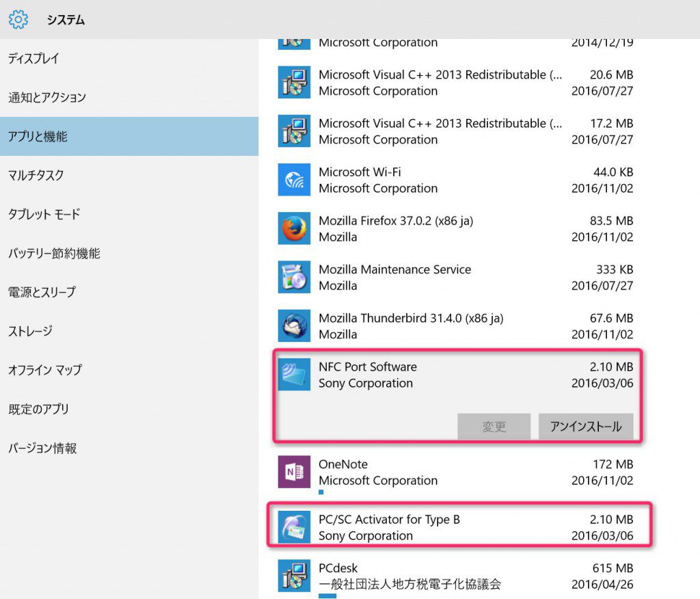The width and height of the screenshot is (700, 599).
Task: Open the マルチタスク section
Action: pyautogui.click(x=129, y=175)
